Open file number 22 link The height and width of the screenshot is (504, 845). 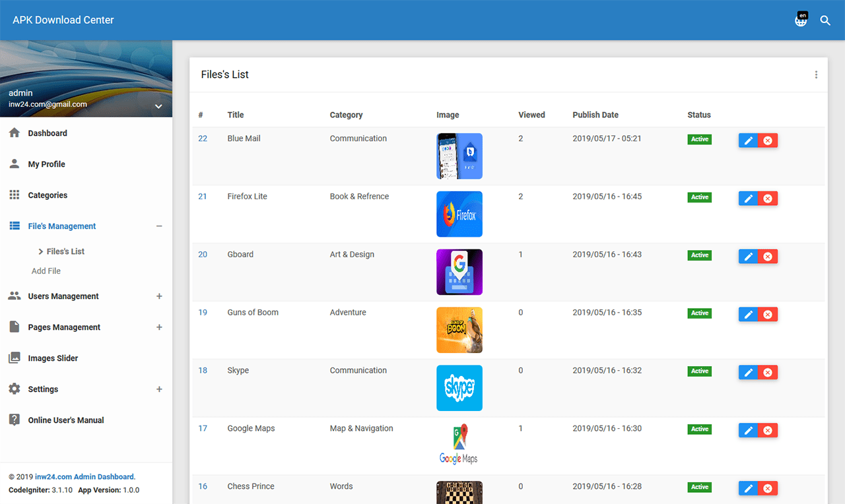click(203, 139)
